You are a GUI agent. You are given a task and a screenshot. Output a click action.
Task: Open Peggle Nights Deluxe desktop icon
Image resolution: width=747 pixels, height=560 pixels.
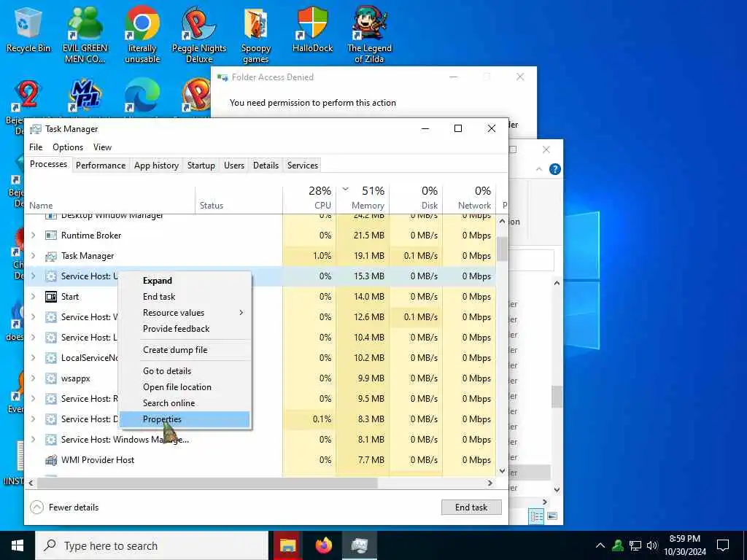[198, 34]
